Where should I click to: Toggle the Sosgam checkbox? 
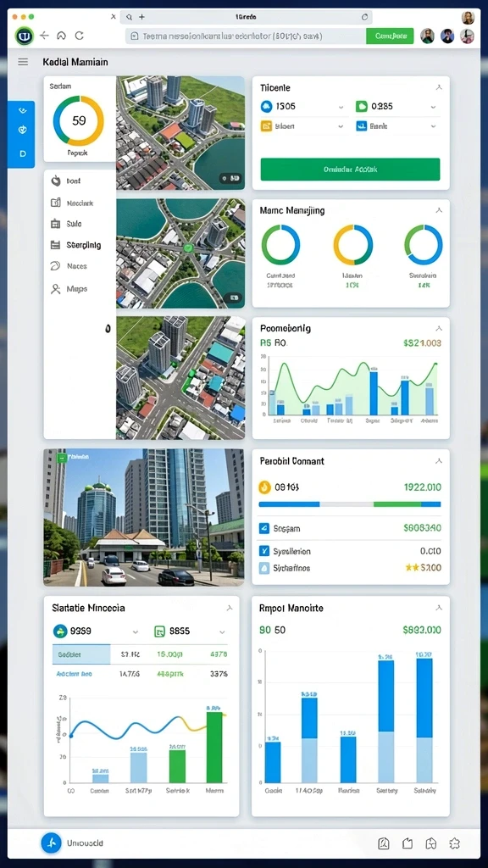[x=264, y=529]
